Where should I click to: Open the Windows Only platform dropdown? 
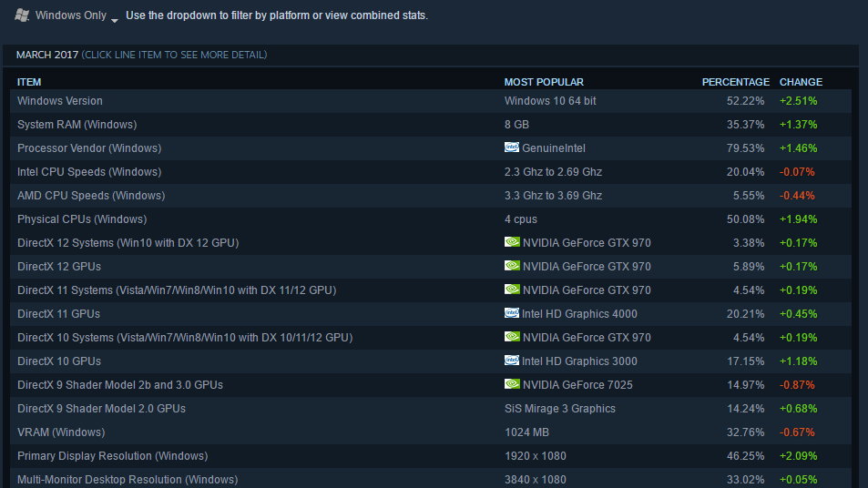click(x=77, y=16)
